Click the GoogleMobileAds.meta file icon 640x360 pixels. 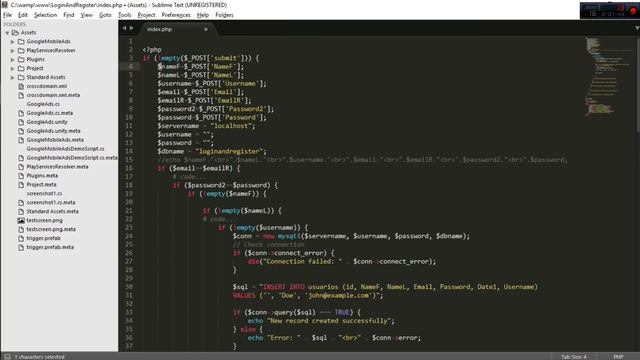[21, 140]
